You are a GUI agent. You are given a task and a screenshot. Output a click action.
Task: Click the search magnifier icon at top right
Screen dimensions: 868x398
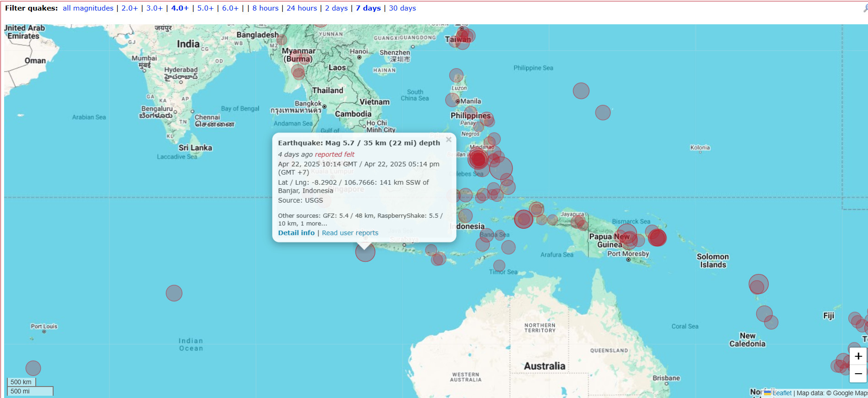[x=865, y=8]
